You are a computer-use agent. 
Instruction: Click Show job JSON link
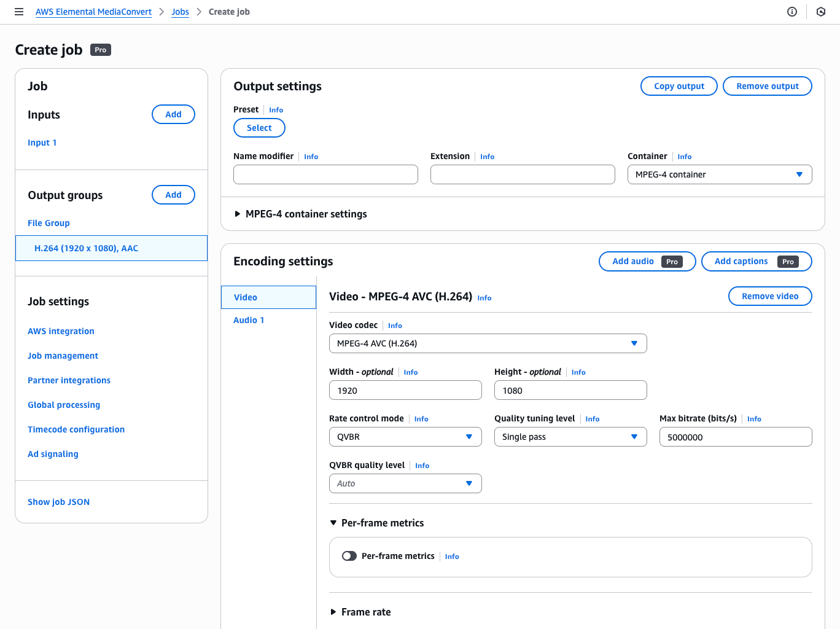pyautogui.click(x=58, y=502)
